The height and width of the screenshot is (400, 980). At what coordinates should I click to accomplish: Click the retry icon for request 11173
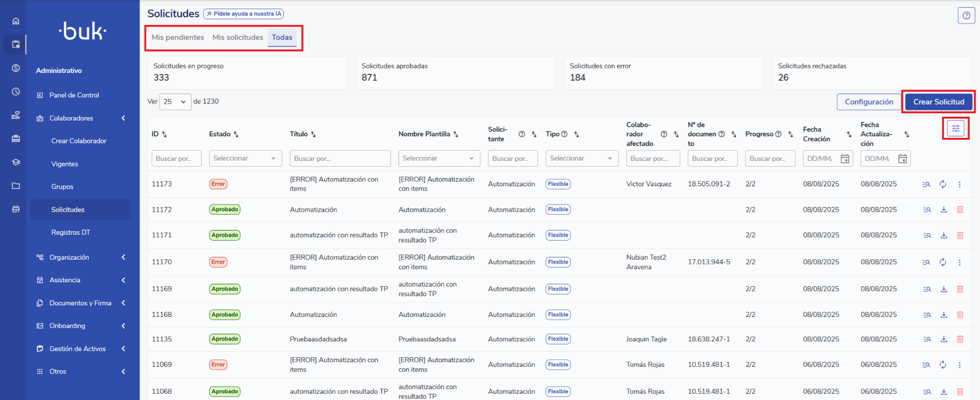(x=943, y=184)
